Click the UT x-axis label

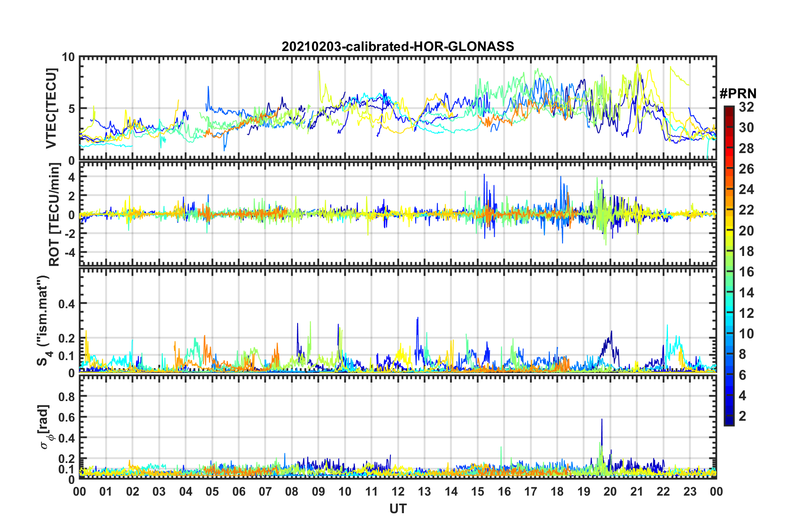pyautogui.click(x=398, y=509)
